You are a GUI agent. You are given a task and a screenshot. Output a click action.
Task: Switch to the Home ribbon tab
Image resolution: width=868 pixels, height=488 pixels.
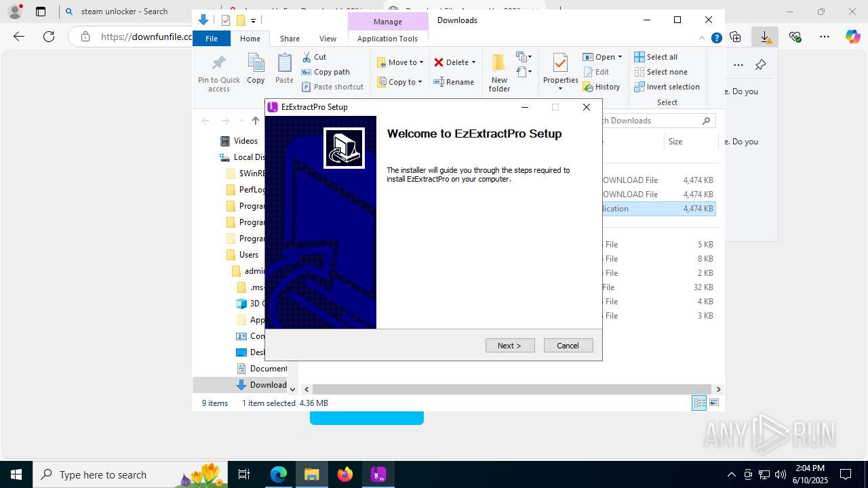click(x=250, y=39)
